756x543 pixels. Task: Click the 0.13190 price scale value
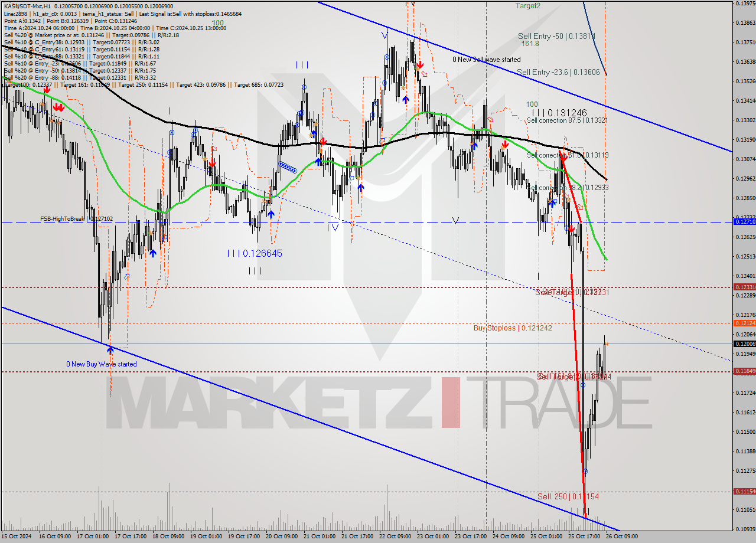click(x=745, y=139)
